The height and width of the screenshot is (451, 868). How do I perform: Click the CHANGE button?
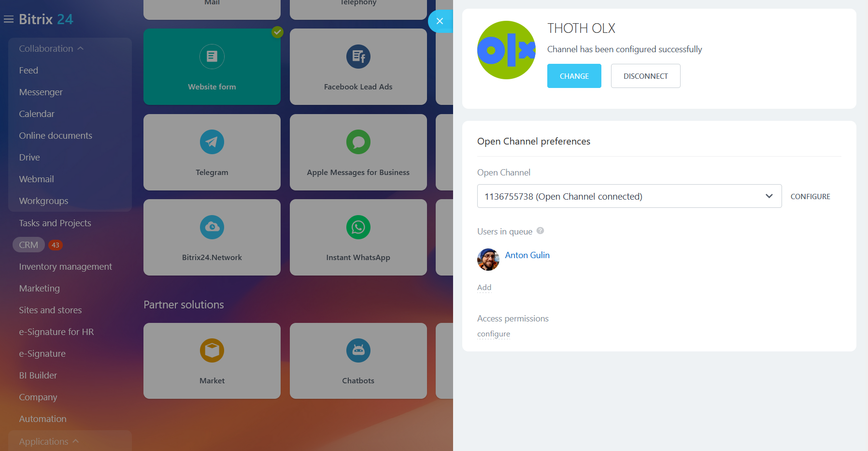[574, 76]
